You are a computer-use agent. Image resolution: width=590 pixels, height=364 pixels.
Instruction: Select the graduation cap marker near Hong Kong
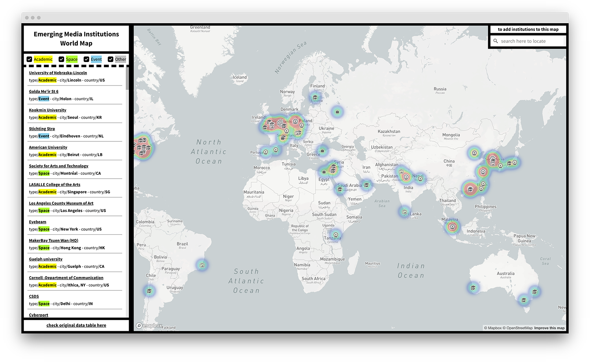[x=470, y=189]
